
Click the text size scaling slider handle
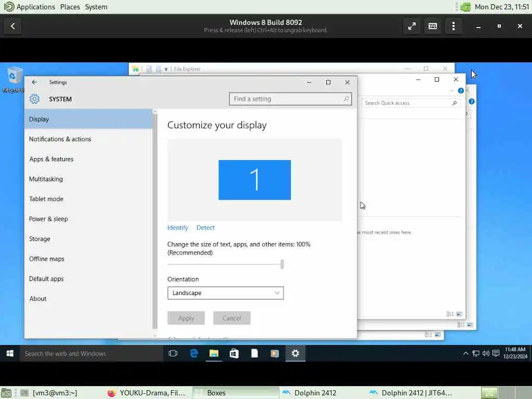coord(282,264)
